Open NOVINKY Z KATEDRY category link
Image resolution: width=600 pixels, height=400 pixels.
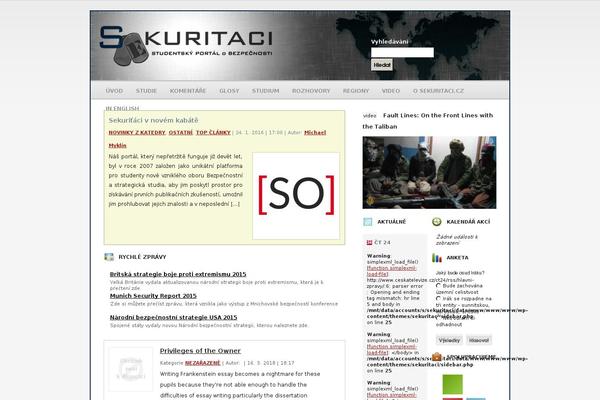tap(137, 132)
